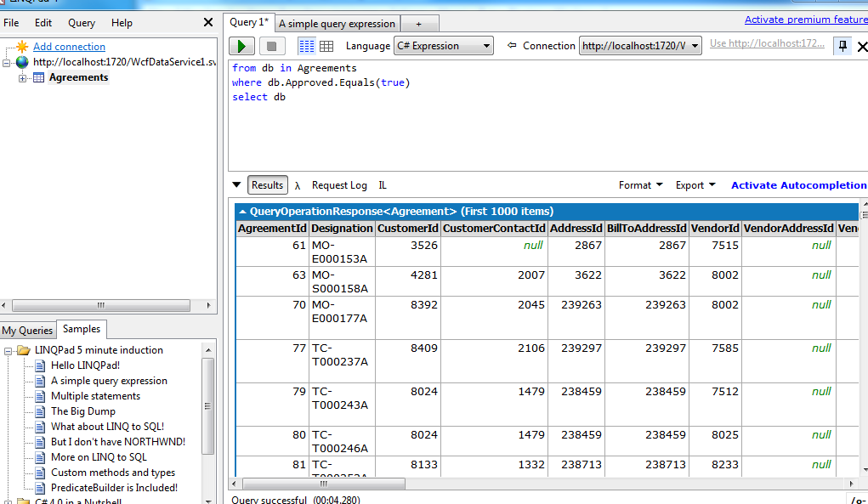The height and width of the screenshot is (504, 868).
Task: Click the VendorAddressId column header
Action: coord(788,229)
